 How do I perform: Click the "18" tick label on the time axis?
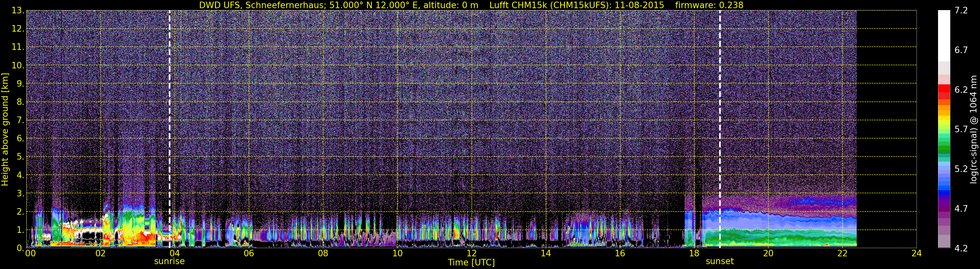pyautogui.click(x=694, y=254)
